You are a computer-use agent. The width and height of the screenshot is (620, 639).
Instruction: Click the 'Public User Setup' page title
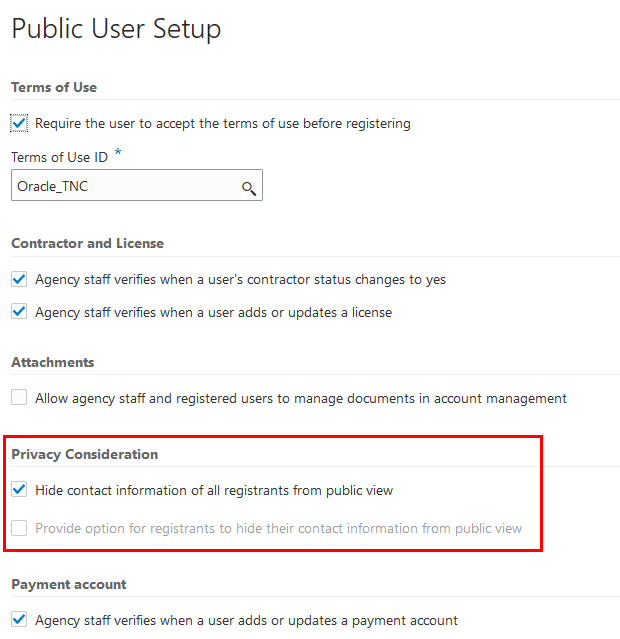point(116,29)
